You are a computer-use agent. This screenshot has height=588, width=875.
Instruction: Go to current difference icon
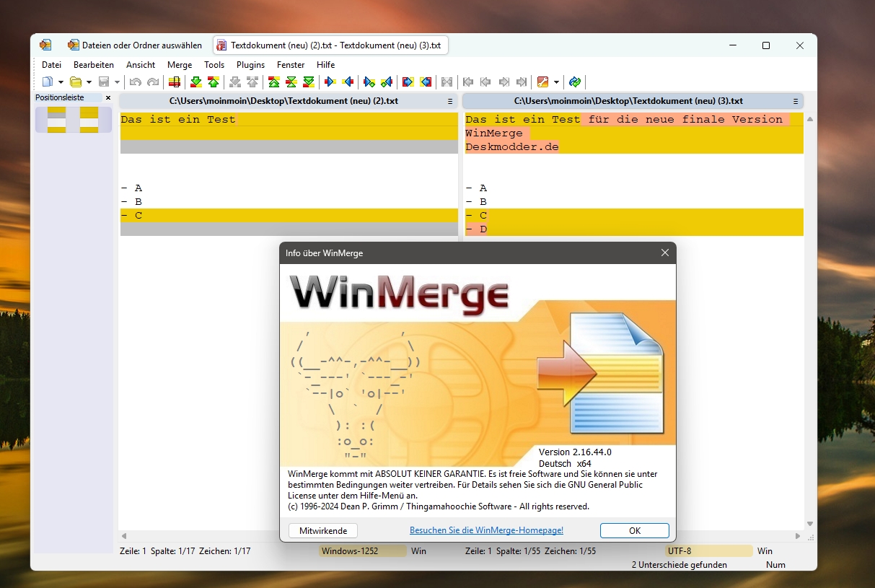[x=291, y=82]
